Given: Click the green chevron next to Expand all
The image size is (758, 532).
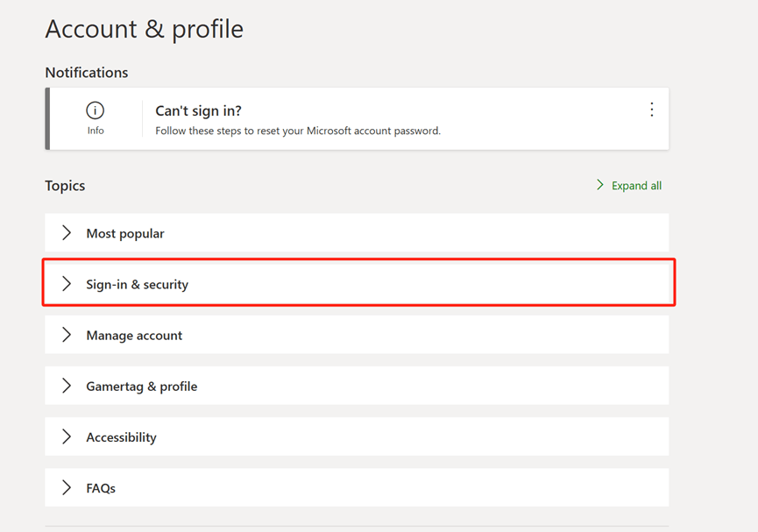Looking at the screenshot, I should (600, 185).
